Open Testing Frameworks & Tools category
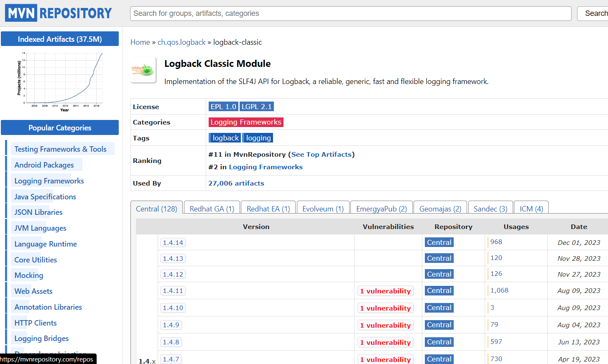 (x=60, y=149)
